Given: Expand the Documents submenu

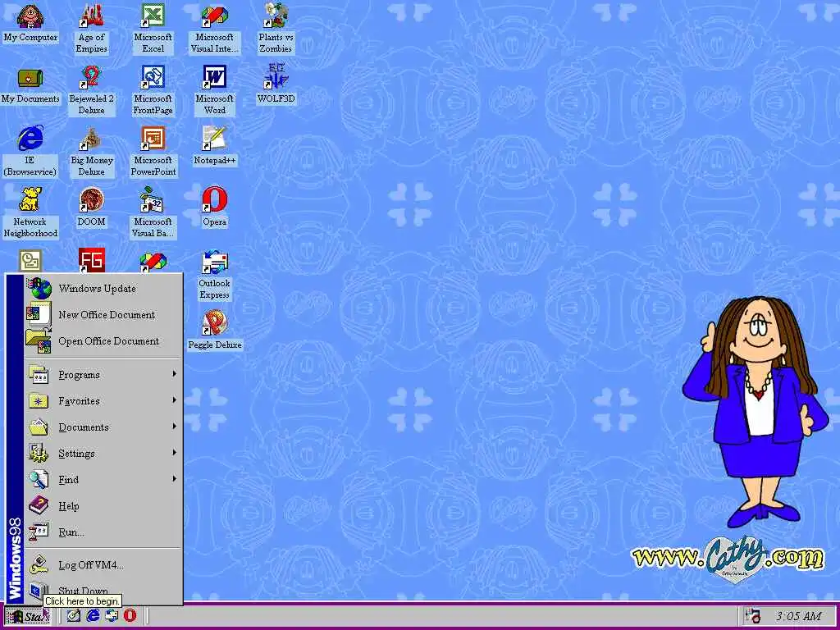Looking at the screenshot, I should 103,427.
